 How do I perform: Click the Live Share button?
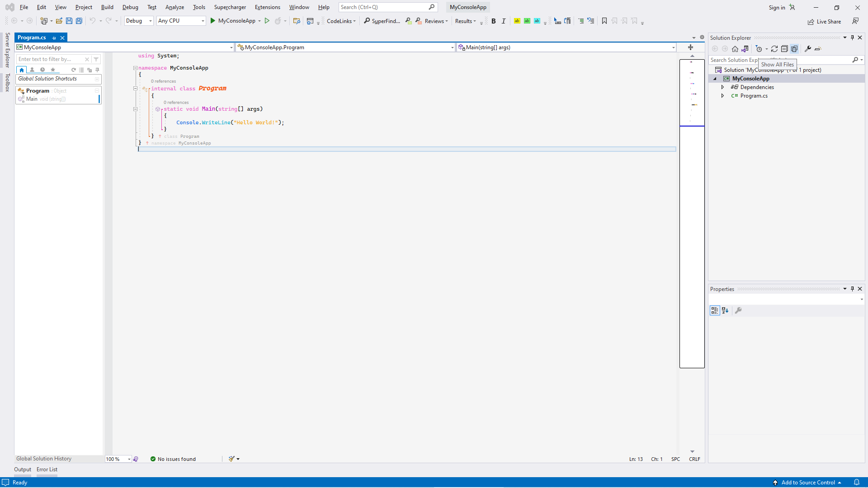(825, 22)
